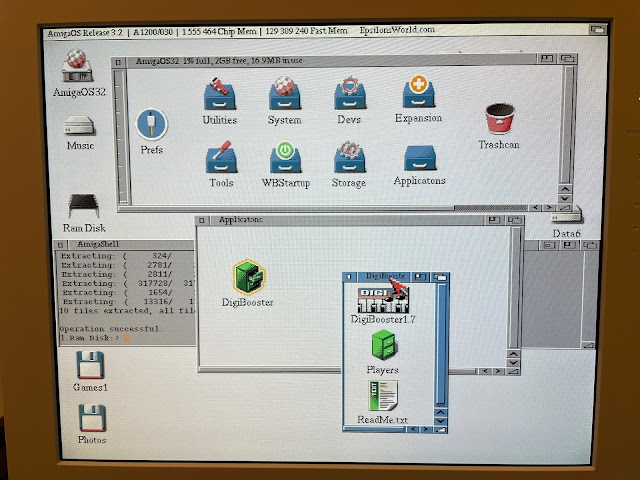The height and width of the screenshot is (480, 640).
Task: Click the AmigaOS32 window up scroll arrow
Action: (x=565, y=189)
